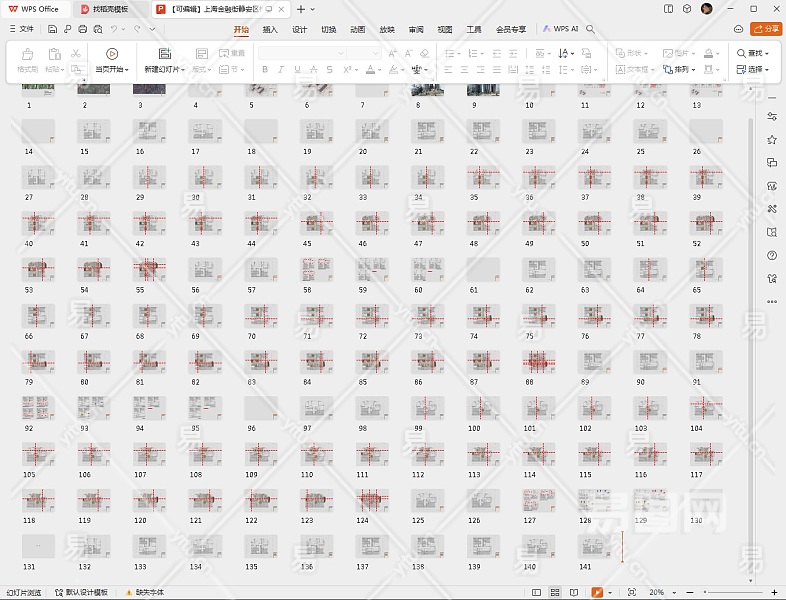
Task: Open the 设计 (Design) ribbon tab
Action: [x=299, y=29]
